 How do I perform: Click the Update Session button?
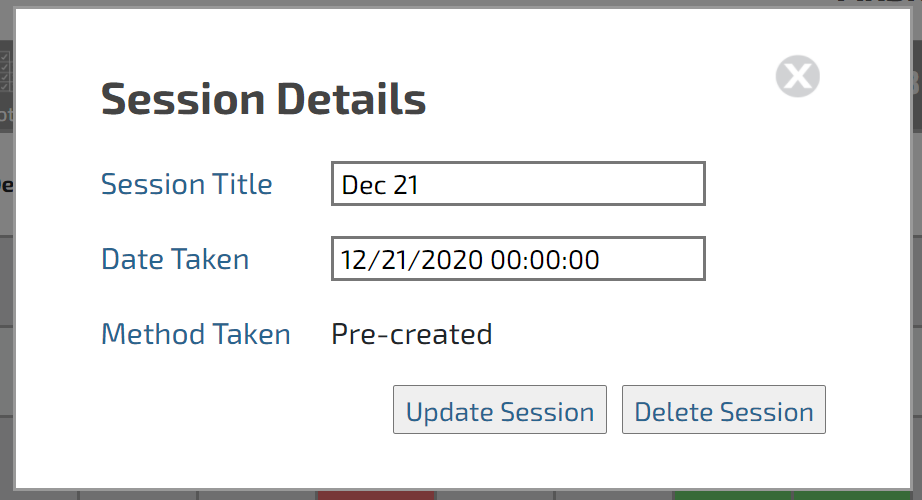(500, 410)
